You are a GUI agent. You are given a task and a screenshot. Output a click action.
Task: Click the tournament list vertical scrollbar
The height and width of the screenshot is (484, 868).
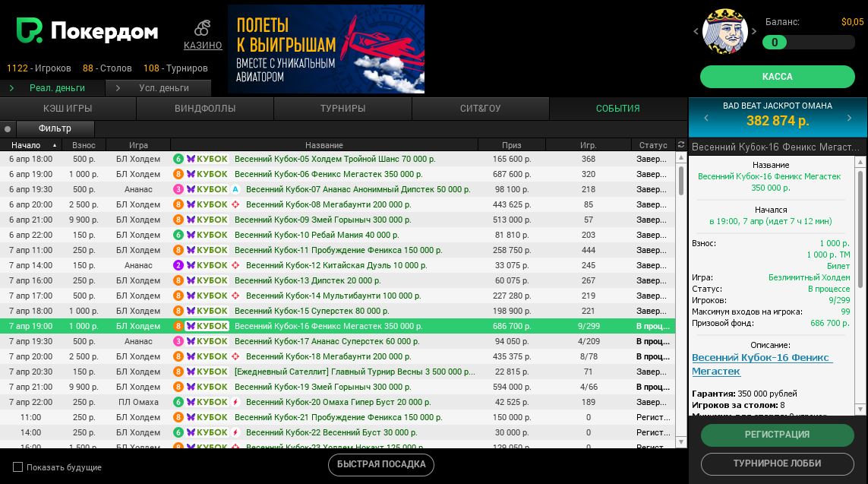tap(681, 182)
